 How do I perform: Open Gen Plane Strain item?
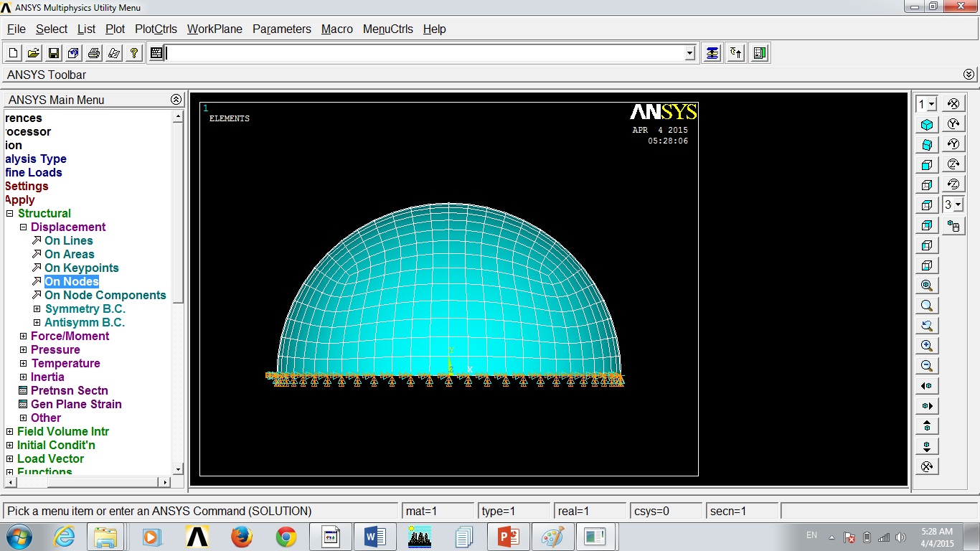(x=76, y=405)
